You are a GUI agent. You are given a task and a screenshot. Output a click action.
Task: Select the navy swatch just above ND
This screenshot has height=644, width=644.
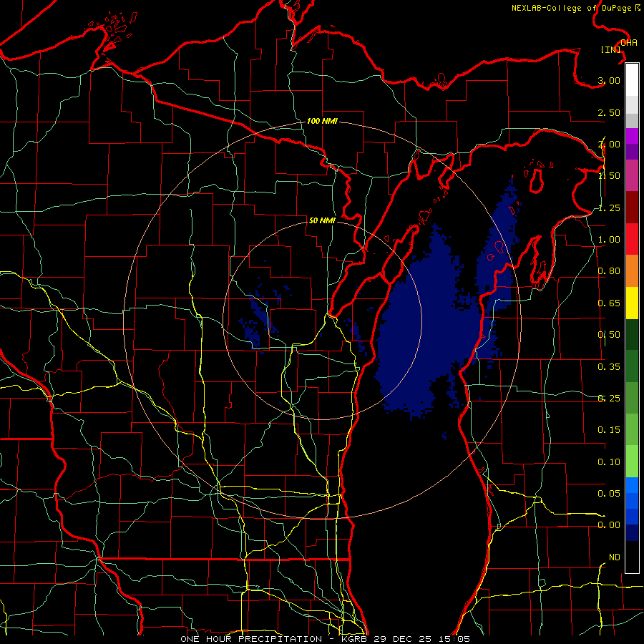[x=632, y=532]
